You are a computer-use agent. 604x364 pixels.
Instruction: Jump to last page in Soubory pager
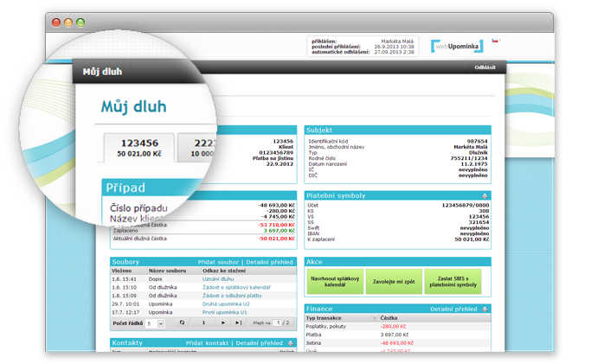point(241,322)
